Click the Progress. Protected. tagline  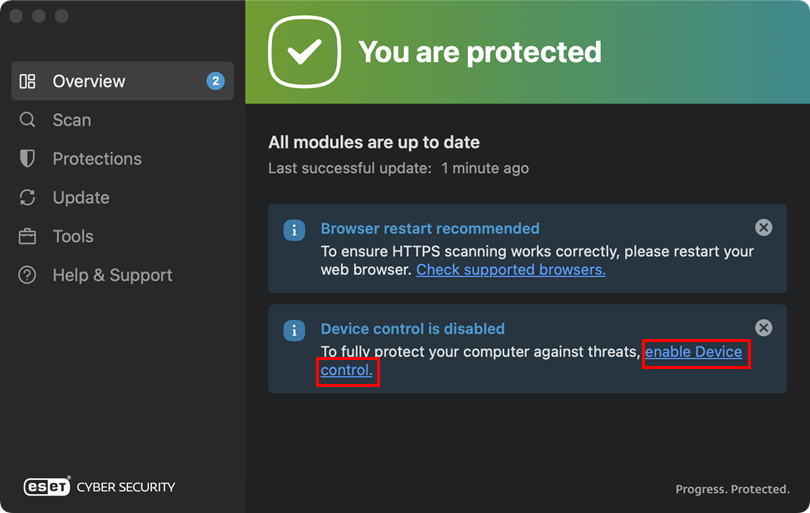(x=733, y=489)
